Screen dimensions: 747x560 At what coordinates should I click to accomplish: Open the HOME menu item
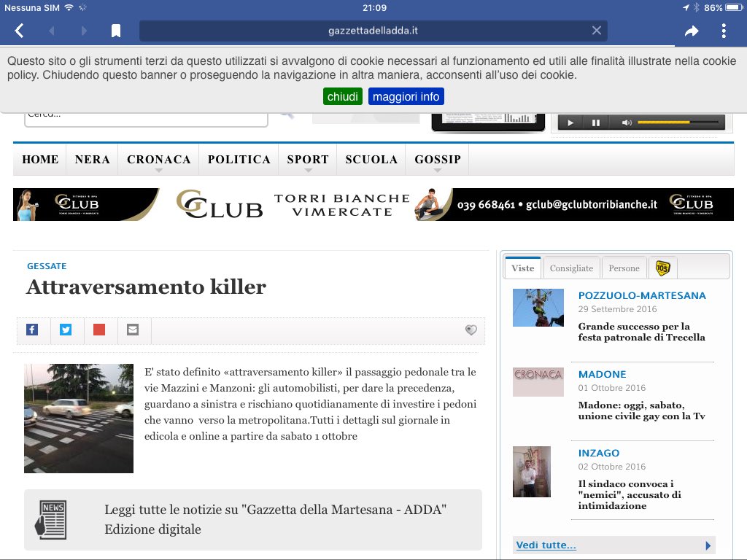coord(40,160)
